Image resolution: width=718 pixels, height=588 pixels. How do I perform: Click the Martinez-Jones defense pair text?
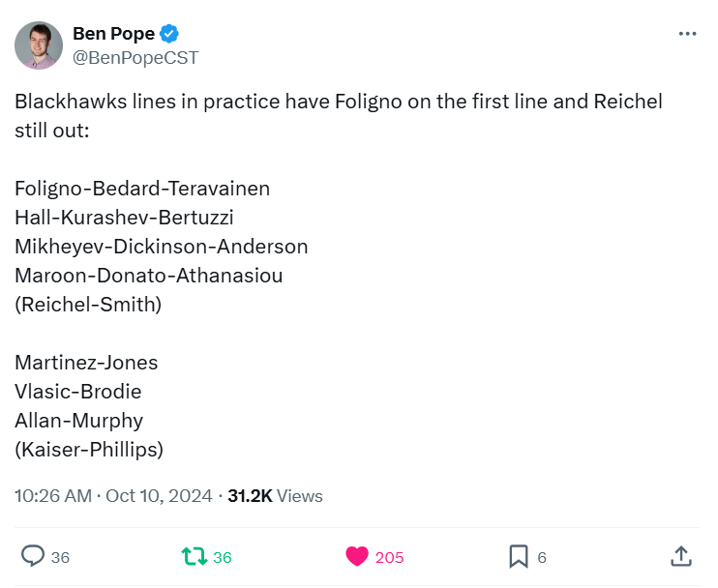pos(86,363)
